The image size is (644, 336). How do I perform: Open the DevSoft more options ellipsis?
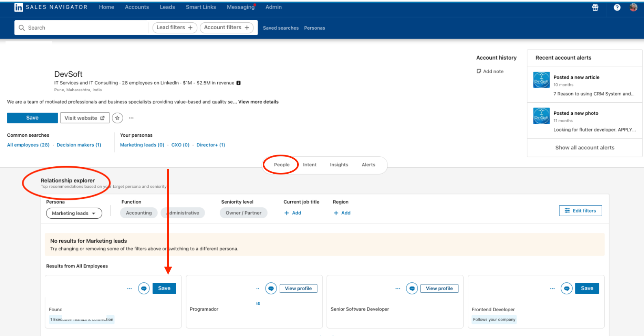point(131,118)
